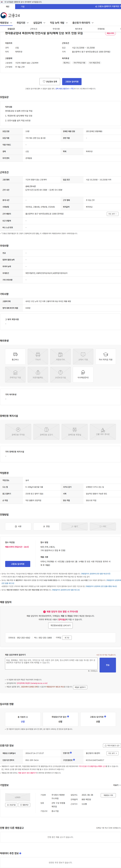Click the 자녀 학자금 지원 icon
The height and width of the screenshot is (868, 121).
pyautogui.click(x=105, y=357)
